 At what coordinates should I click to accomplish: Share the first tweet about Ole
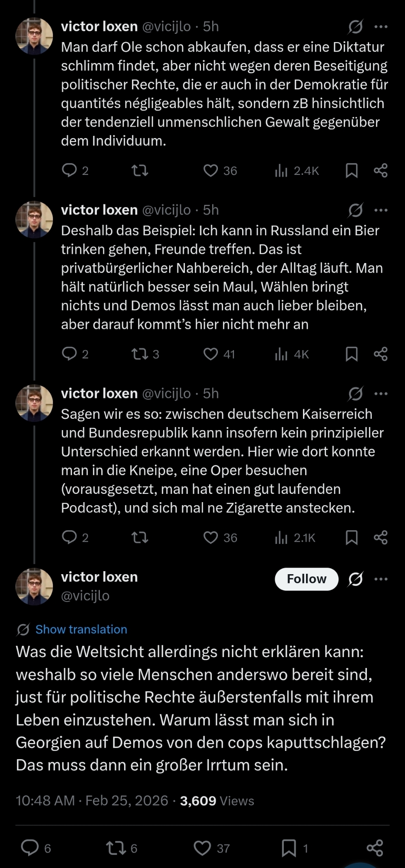(380, 171)
